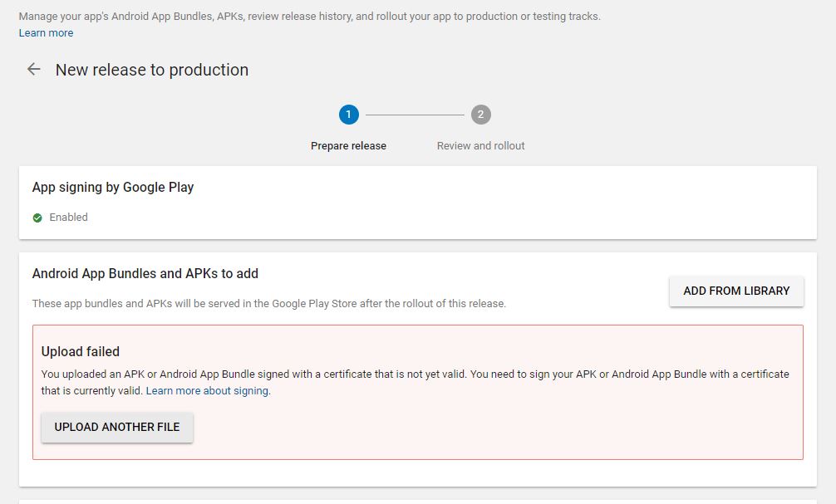836x504 pixels.
Task: Click the green Enabled checkmark icon
Action: click(x=37, y=218)
